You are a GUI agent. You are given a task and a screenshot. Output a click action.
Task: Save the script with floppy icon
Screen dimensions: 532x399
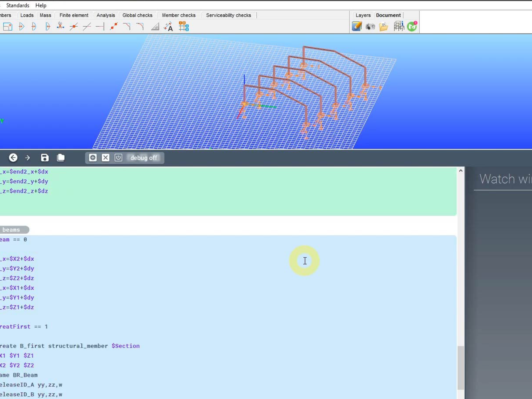click(x=45, y=158)
